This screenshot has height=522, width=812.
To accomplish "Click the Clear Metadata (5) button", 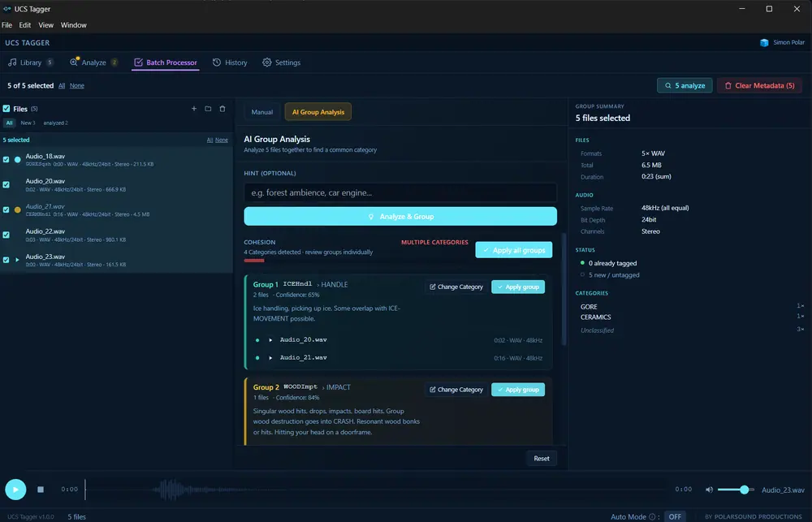I will (x=759, y=85).
